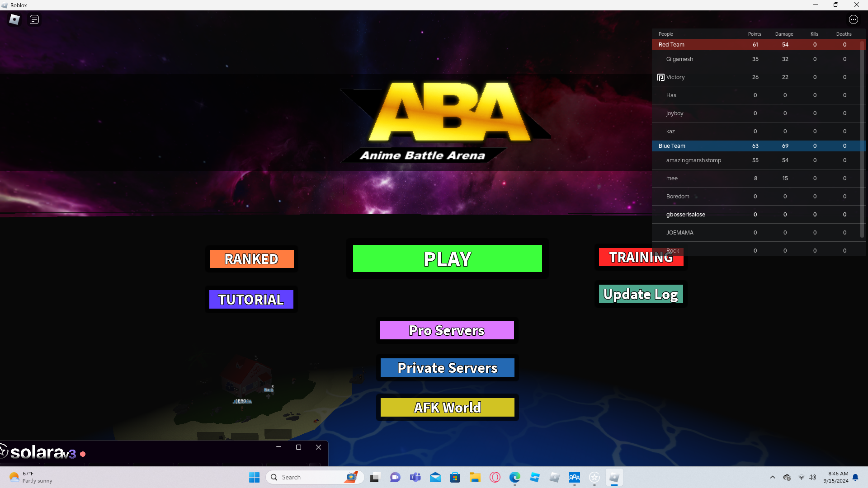Start the TUTORIAL

pyautogui.click(x=251, y=300)
